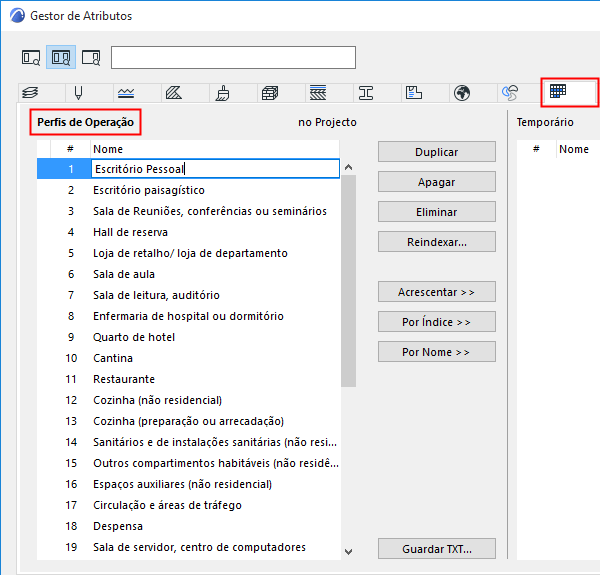Select row Cantina
This screenshot has width=600, height=575.
click(188, 358)
